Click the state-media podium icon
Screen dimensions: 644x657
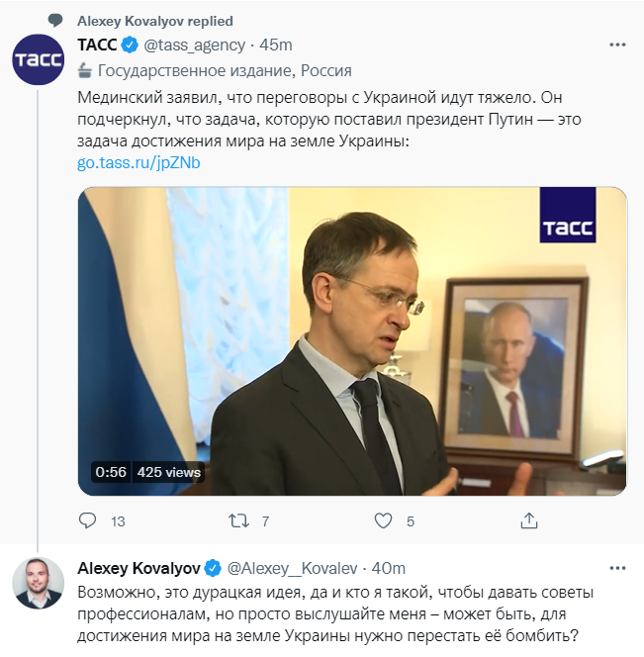[x=85, y=71]
